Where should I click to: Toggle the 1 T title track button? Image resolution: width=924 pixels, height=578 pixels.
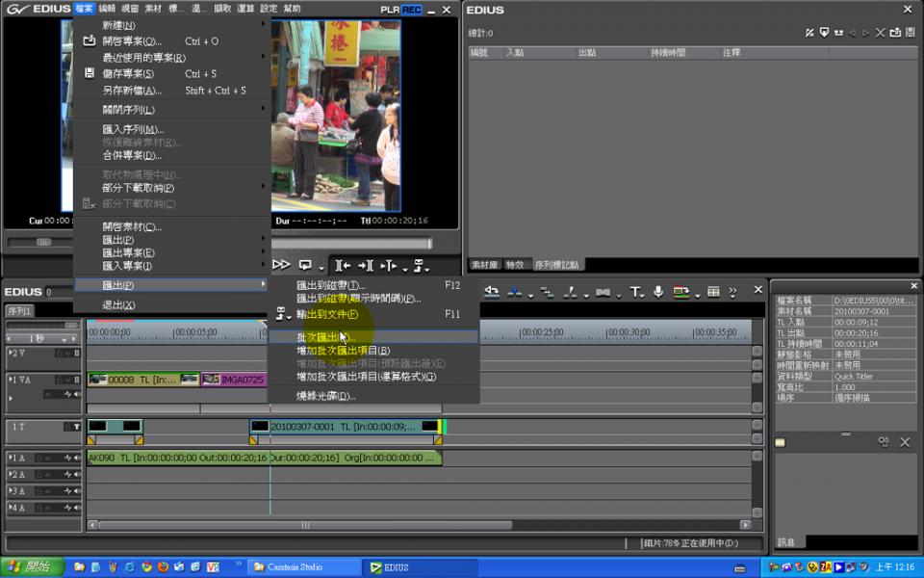pyautogui.click(x=77, y=426)
